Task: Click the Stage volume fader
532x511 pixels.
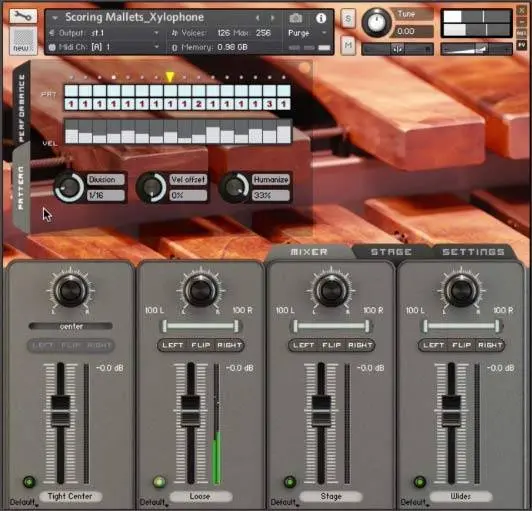Action: click(321, 410)
